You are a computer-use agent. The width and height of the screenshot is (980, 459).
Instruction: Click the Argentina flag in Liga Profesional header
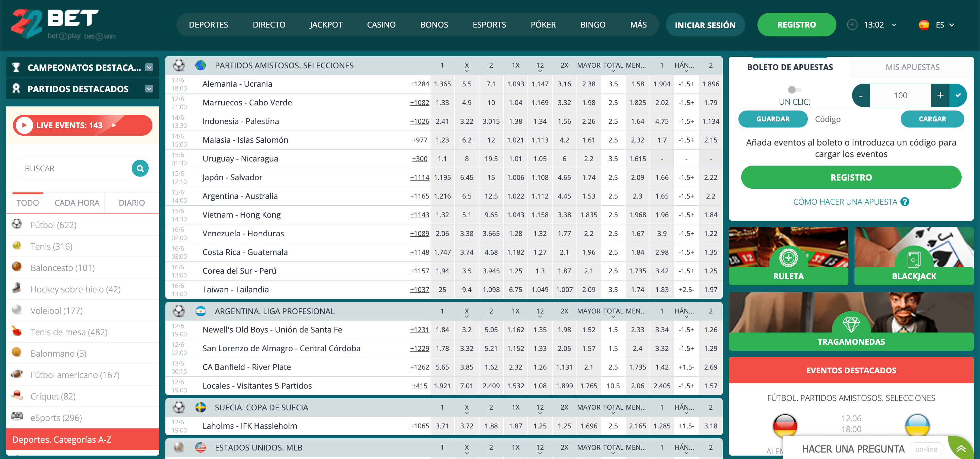pos(200,311)
